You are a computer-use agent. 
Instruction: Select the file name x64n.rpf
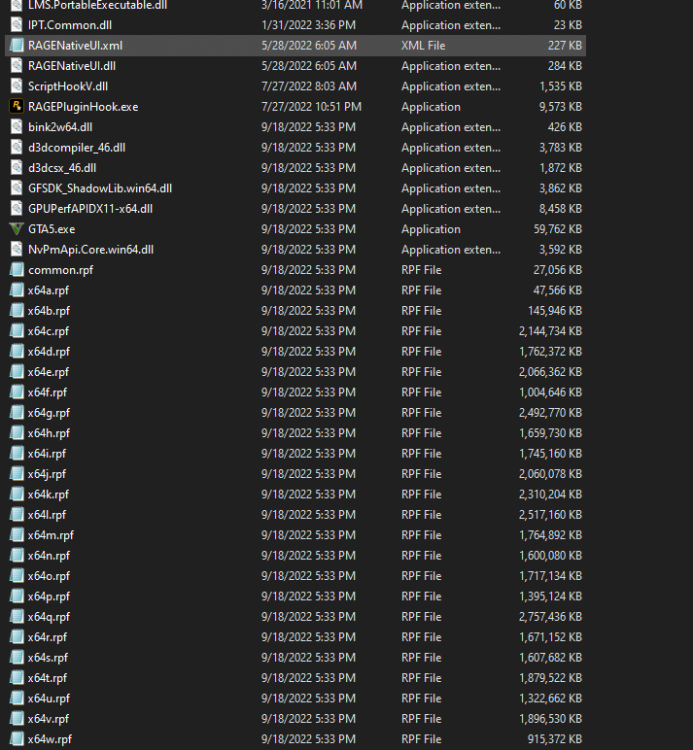point(49,556)
